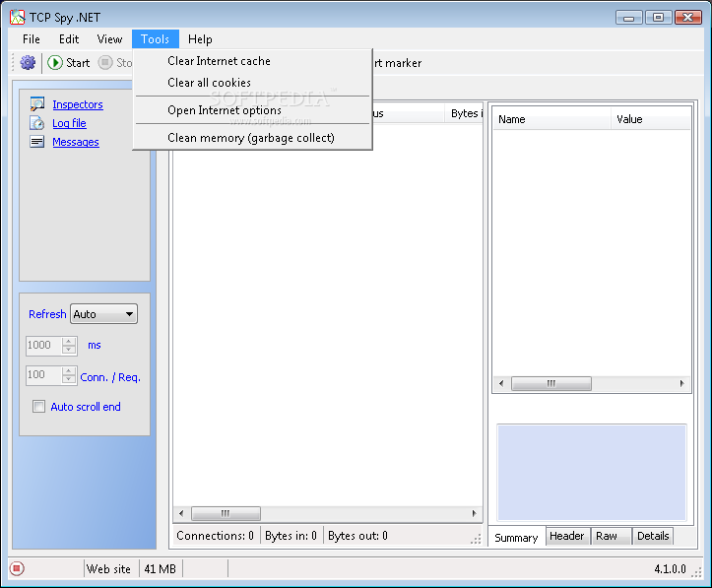This screenshot has width=712, height=588.
Task: Click the Name column header
Action: click(x=552, y=119)
